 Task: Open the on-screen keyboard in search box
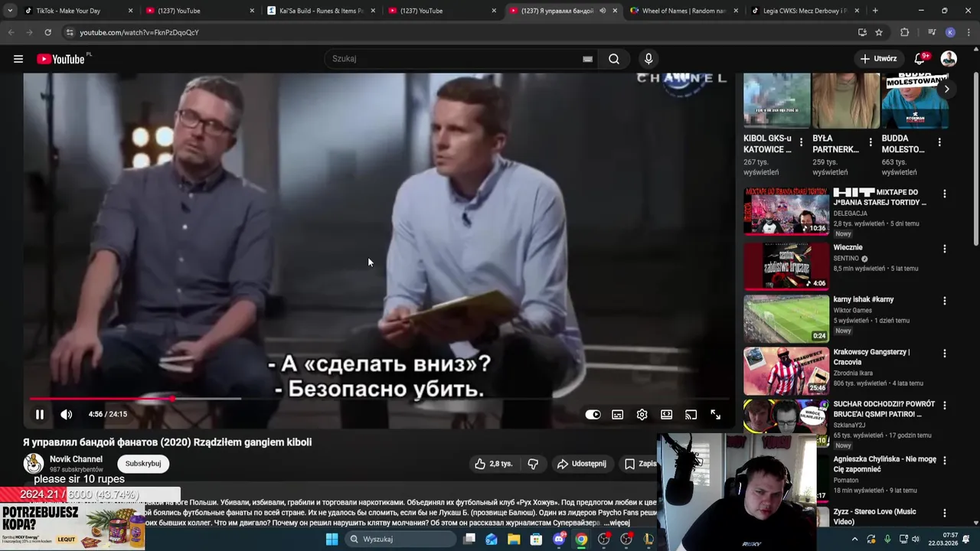588,59
